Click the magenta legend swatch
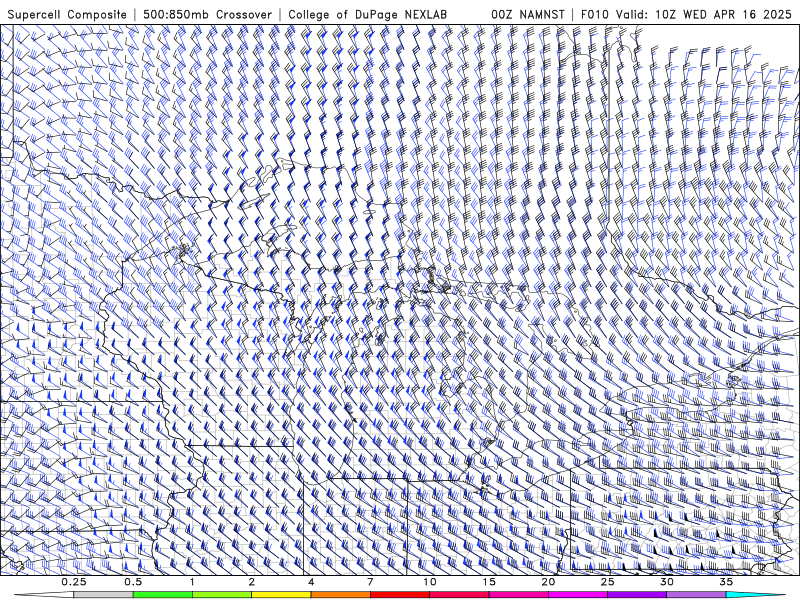 (577, 595)
